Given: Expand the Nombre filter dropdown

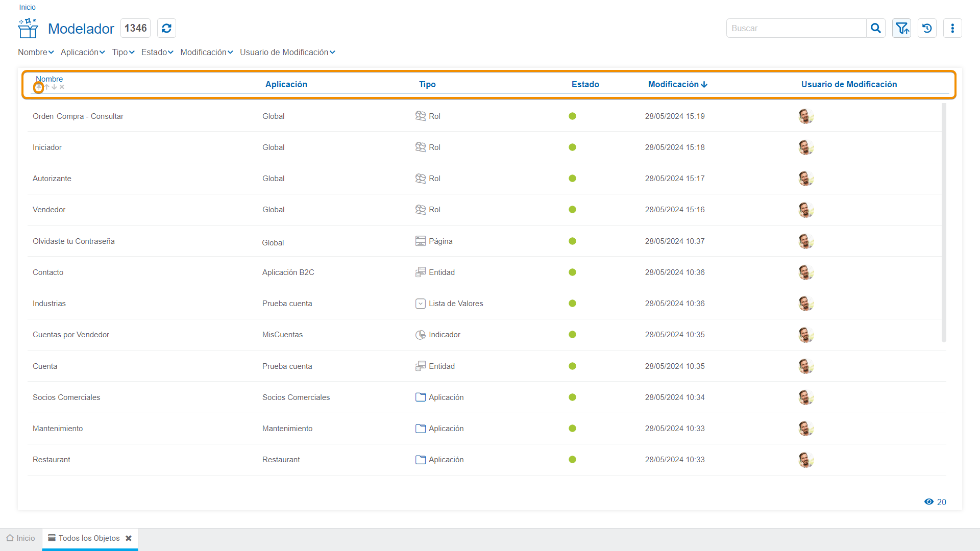Looking at the screenshot, I should 36,53.
